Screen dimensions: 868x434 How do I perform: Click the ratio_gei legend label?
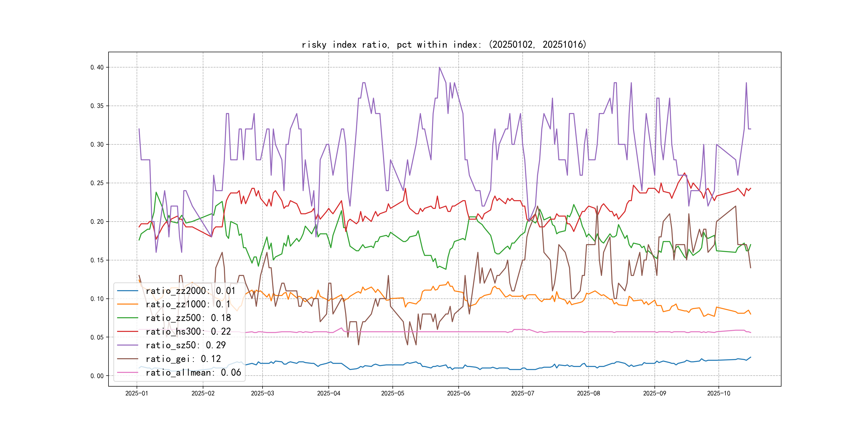183,359
